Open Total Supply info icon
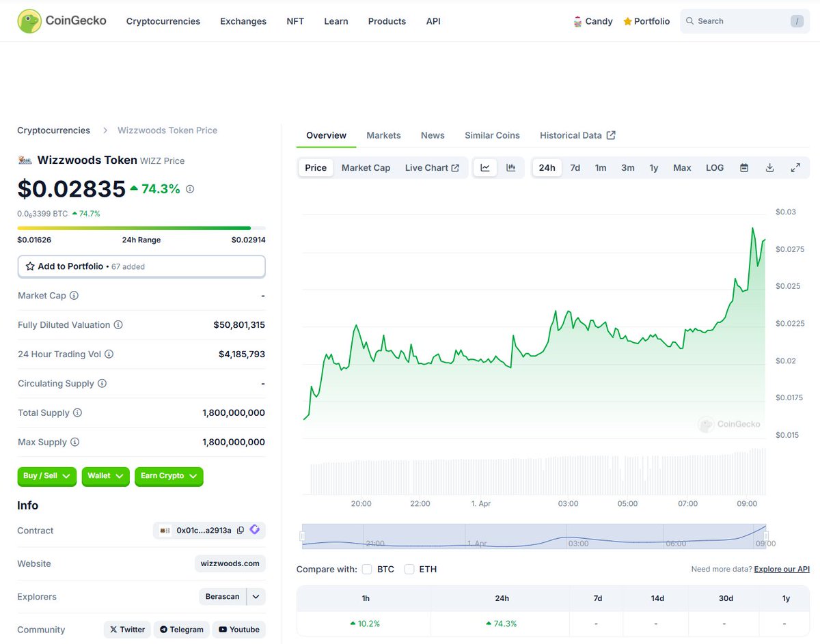 (77, 413)
